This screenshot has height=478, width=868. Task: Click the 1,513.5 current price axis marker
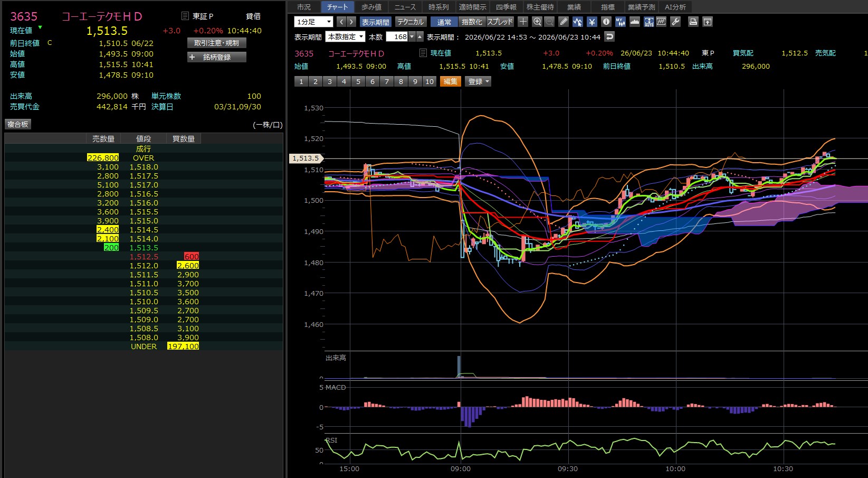pos(306,158)
